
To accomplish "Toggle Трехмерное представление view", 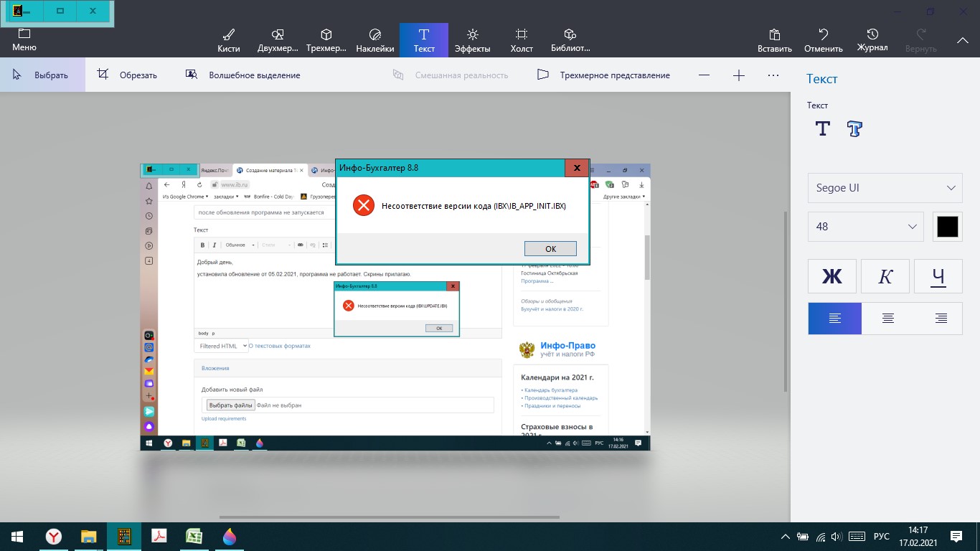I will tap(604, 75).
